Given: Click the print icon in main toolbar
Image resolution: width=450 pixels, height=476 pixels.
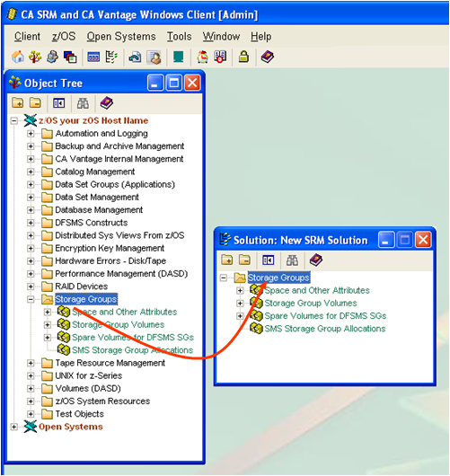Looking at the screenshot, I should [x=52, y=57].
